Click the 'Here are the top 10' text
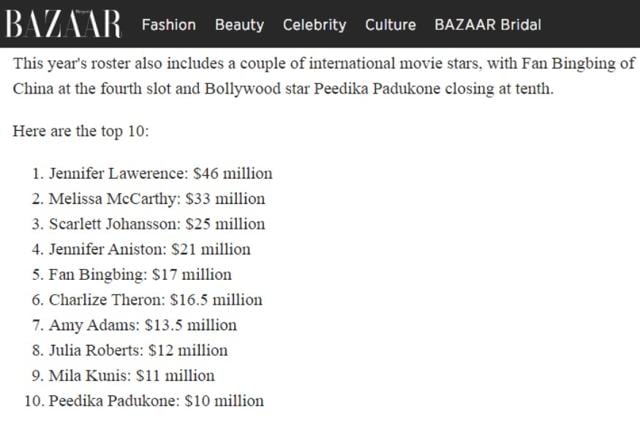 pyautogui.click(x=81, y=131)
